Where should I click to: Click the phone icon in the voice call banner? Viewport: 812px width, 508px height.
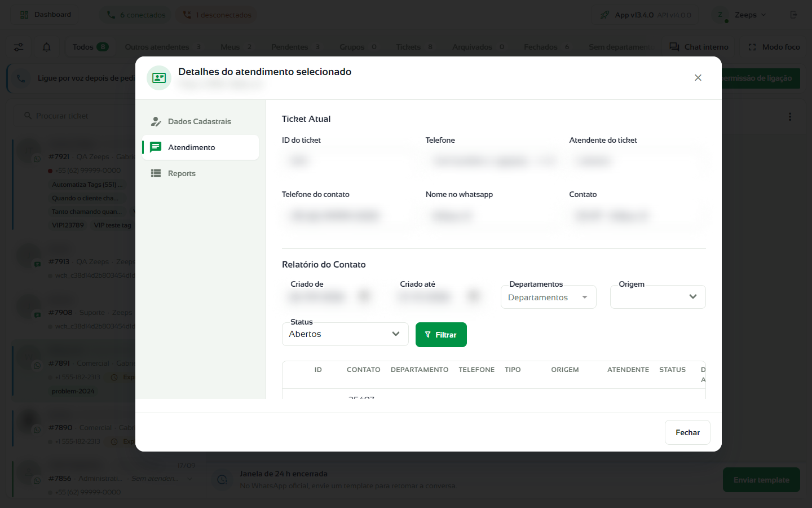click(21, 78)
